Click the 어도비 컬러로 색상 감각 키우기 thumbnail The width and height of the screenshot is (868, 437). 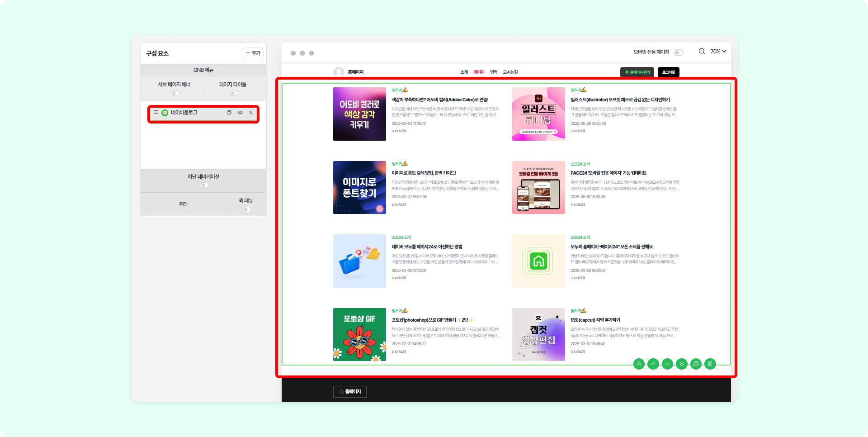359,114
